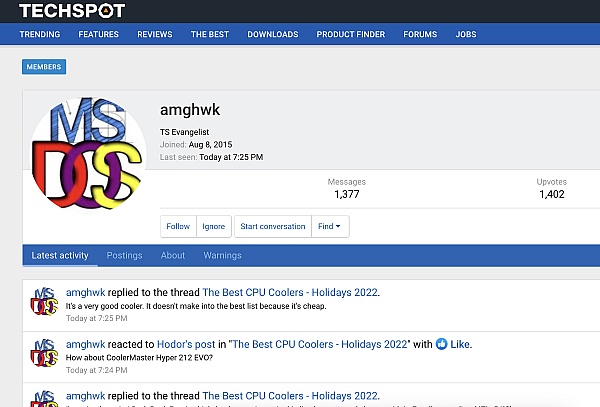Click the Follow button
This screenshot has height=407, width=600.
tap(178, 226)
